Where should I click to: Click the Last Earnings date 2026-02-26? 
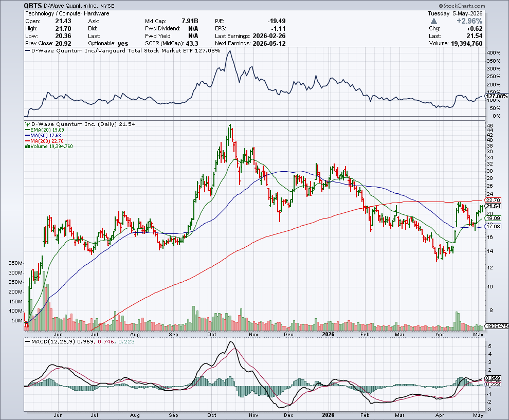[x=269, y=36]
